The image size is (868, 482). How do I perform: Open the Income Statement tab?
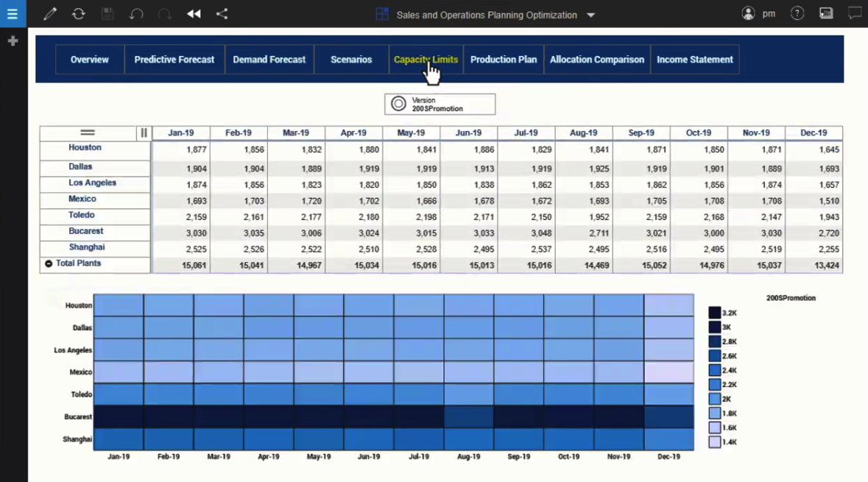[x=694, y=60]
